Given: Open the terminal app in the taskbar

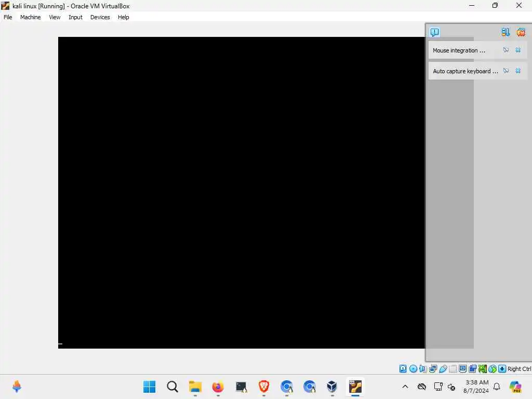Looking at the screenshot, I should tap(241, 387).
